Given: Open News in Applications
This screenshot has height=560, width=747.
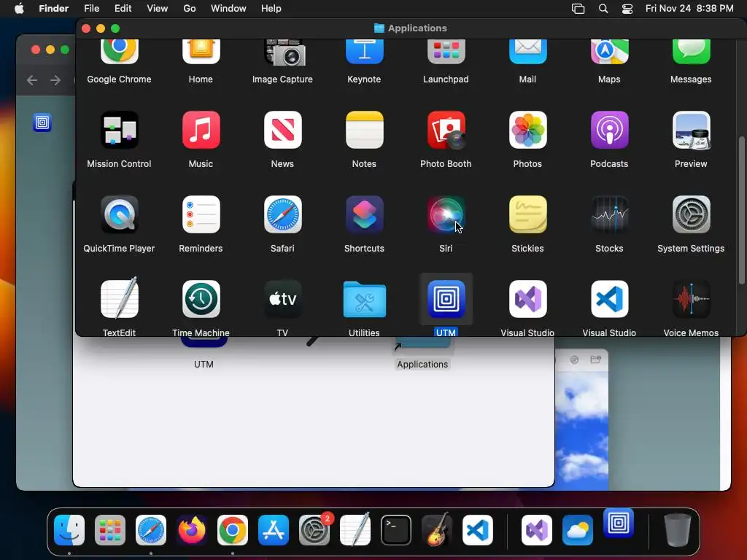Looking at the screenshot, I should [282, 130].
